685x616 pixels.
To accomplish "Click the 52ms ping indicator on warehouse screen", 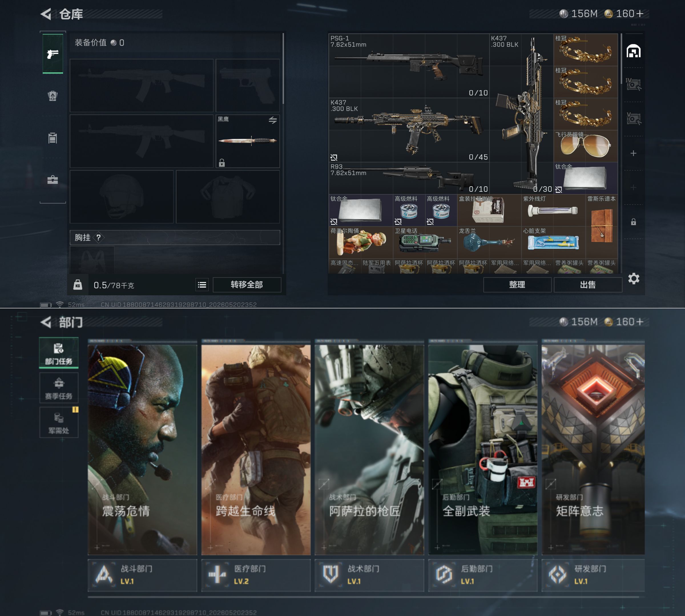I will click(x=76, y=305).
